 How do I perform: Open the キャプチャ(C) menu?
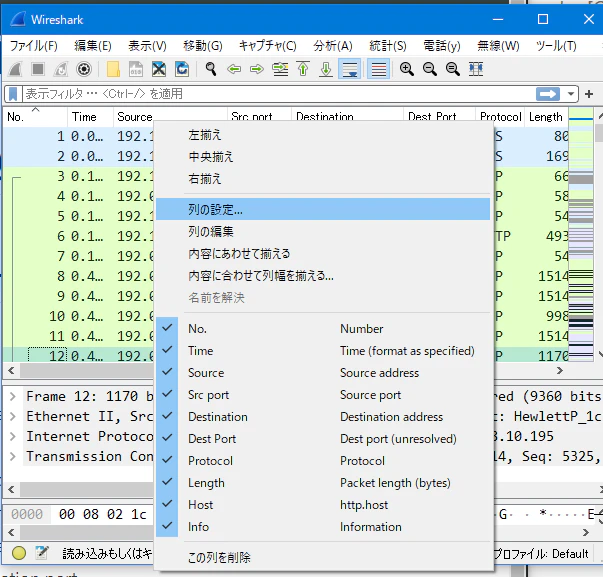(268, 46)
